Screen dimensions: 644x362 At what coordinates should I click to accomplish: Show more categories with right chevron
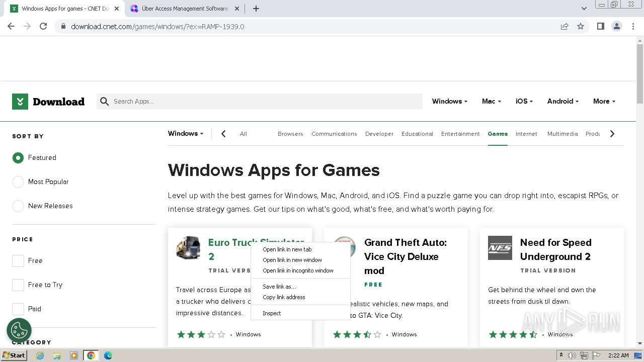click(x=612, y=134)
